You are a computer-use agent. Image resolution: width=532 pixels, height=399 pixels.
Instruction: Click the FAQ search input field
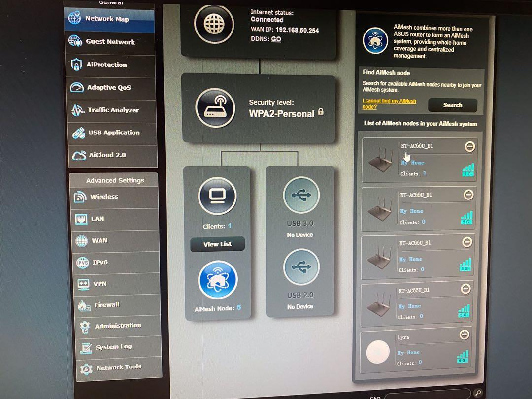(x=428, y=394)
